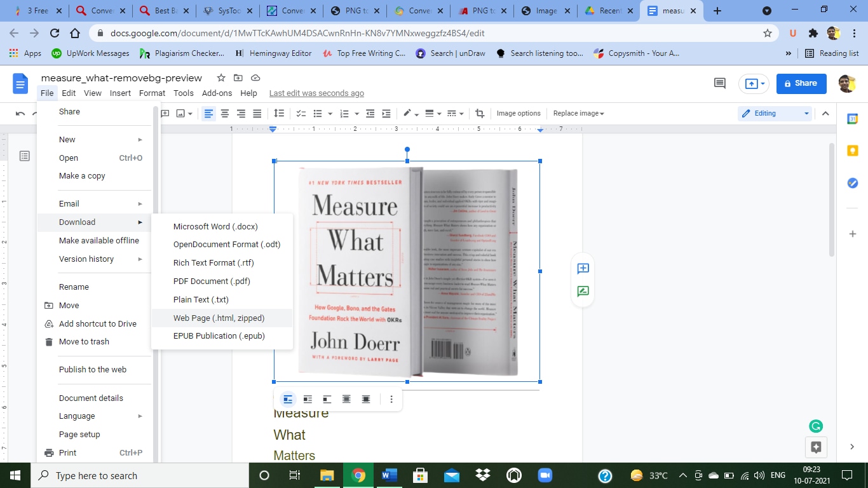Click the crop image icon in toolbar

480,114
